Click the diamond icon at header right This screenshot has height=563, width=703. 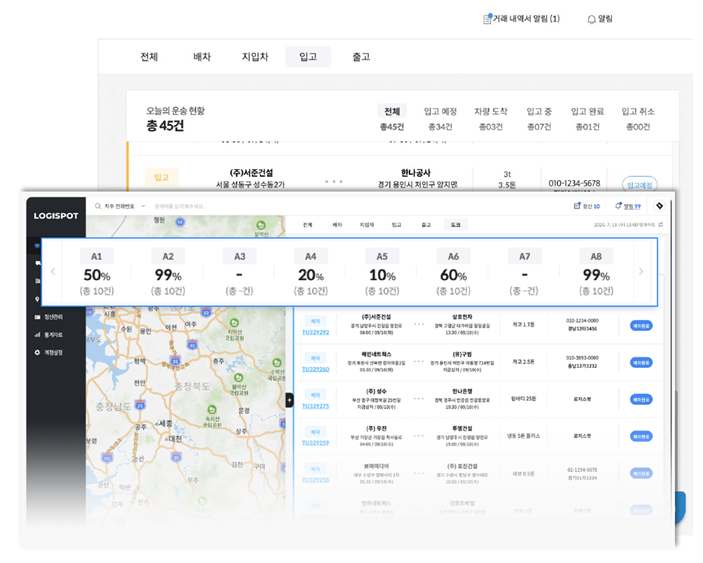(x=659, y=206)
